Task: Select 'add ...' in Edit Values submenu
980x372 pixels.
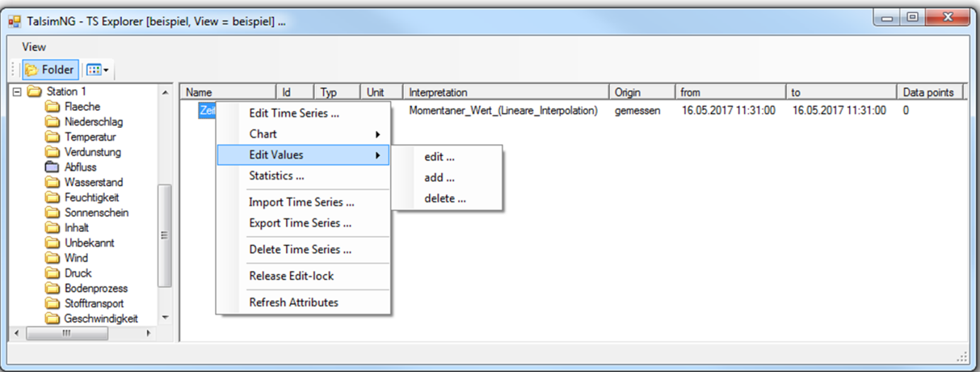Action: click(439, 178)
